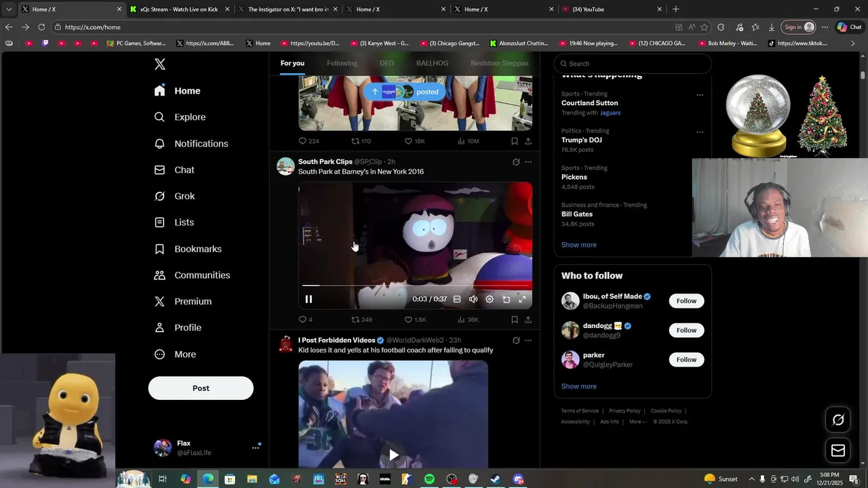
Task: Open Communities in sidebar
Action: pos(193,275)
